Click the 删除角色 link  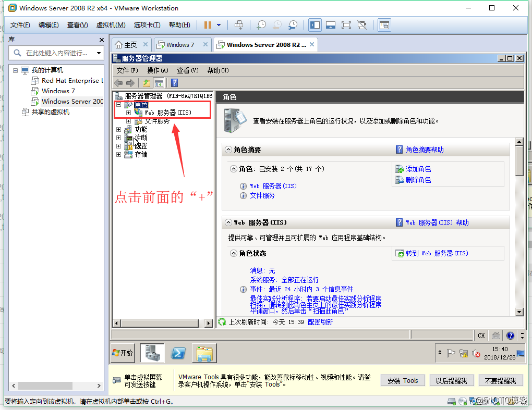click(x=418, y=180)
